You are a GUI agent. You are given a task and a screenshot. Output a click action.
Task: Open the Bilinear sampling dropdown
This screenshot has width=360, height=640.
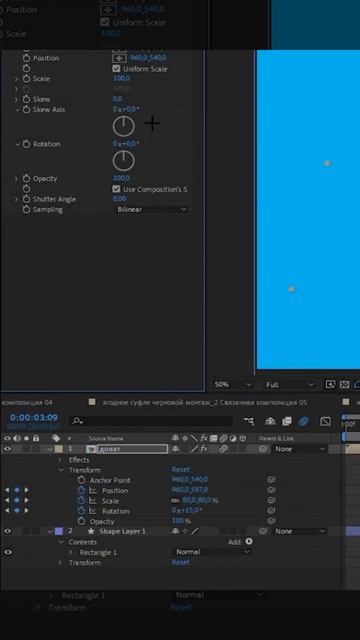click(151, 209)
